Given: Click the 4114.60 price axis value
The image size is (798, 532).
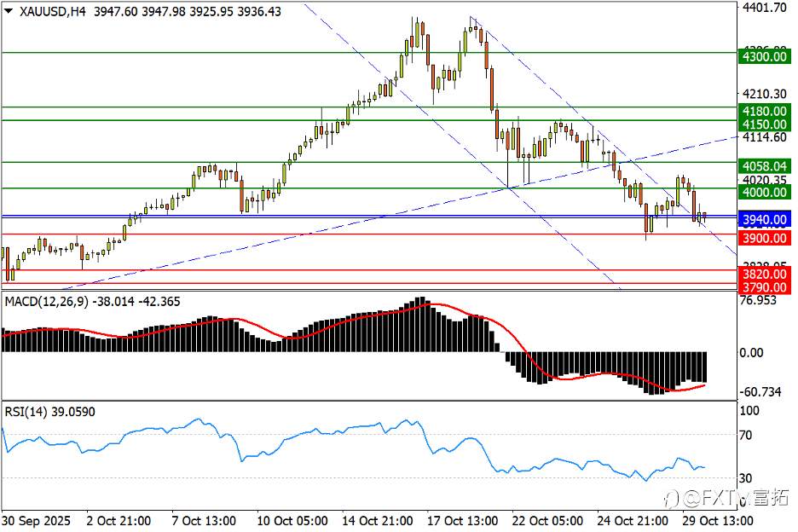Looking at the screenshot, I should point(765,137).
